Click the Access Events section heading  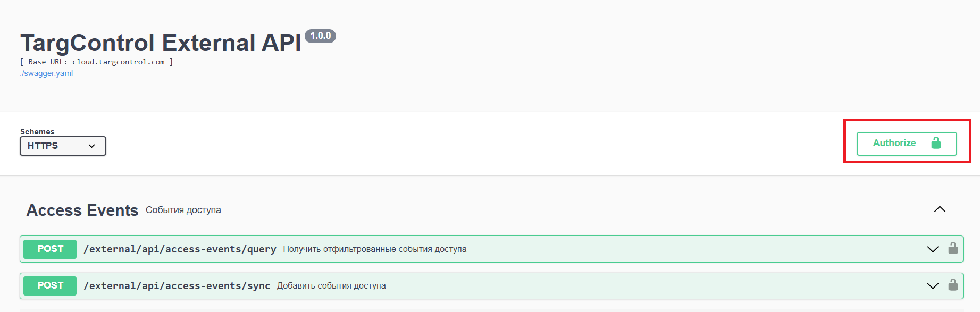pos(82,210)
